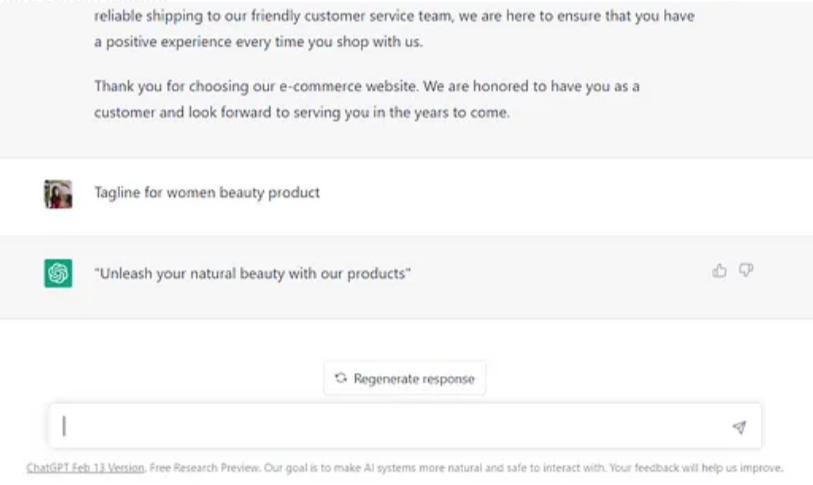The height and width of the screenshot is (485, 813).
Task: Click the green ChatGPT logo avatar
Action: click(x=58, y=273)
